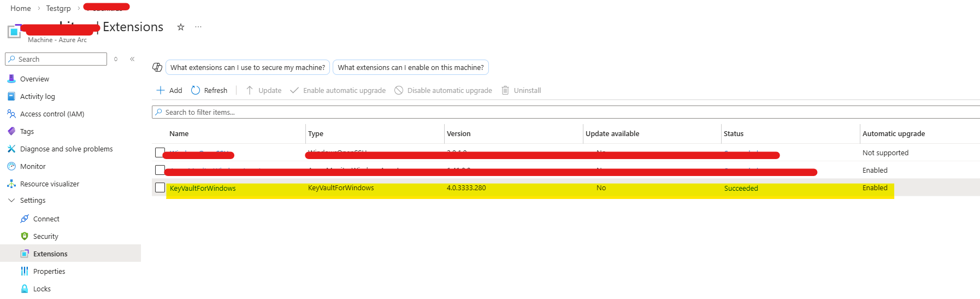
Task: Go to Home breadcrumb
Action: (21, 8)
